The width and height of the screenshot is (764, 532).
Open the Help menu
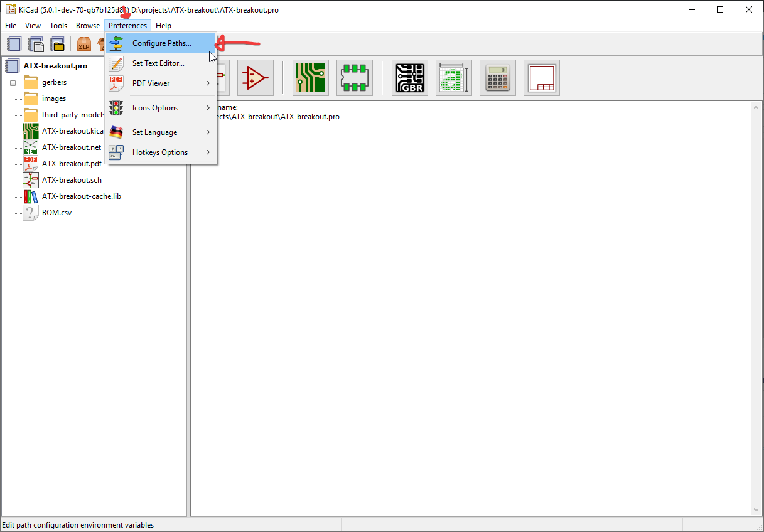tap(163, 26)
